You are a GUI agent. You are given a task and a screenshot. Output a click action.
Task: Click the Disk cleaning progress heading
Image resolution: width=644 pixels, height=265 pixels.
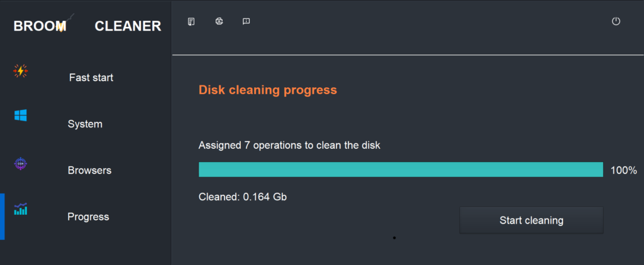tap(268, 90)
